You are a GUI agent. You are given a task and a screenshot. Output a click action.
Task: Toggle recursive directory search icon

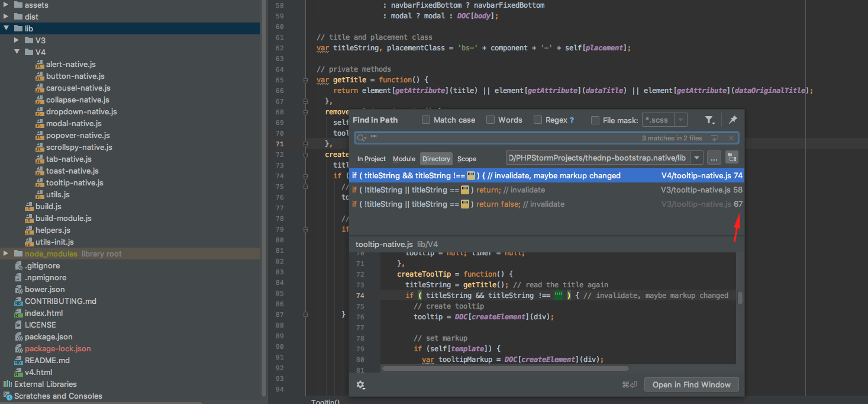point(732,158)
